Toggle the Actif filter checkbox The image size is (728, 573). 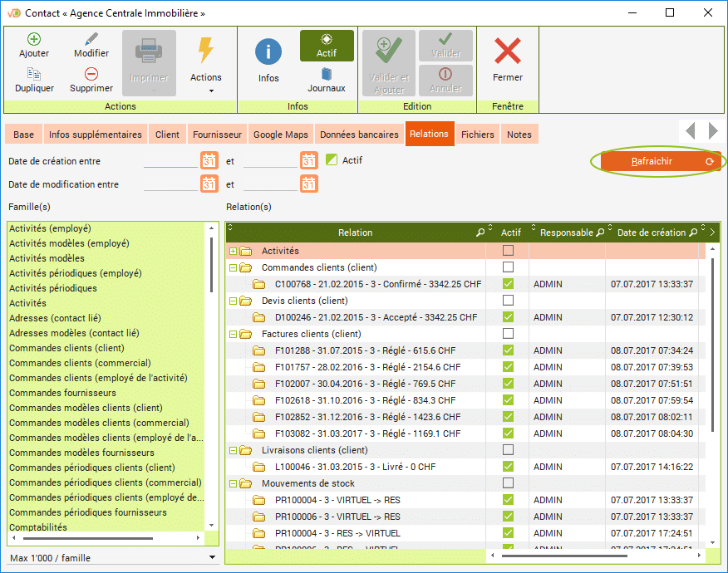click(332, 160)
